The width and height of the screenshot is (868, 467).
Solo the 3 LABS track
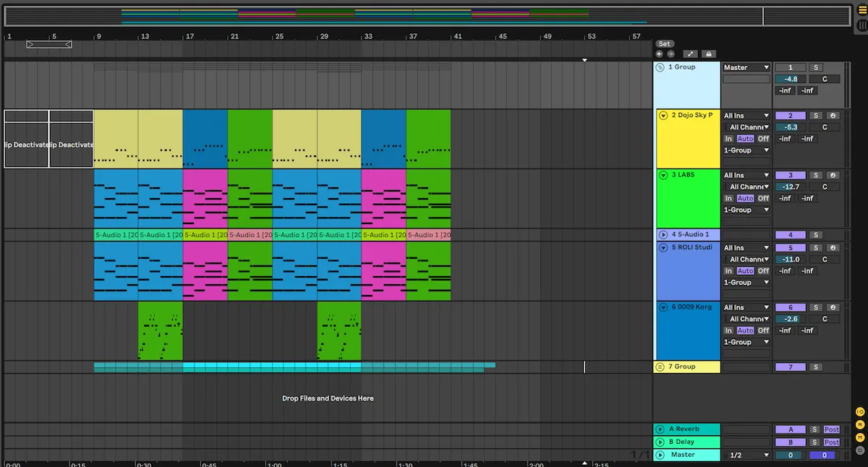tap(815, 175)
